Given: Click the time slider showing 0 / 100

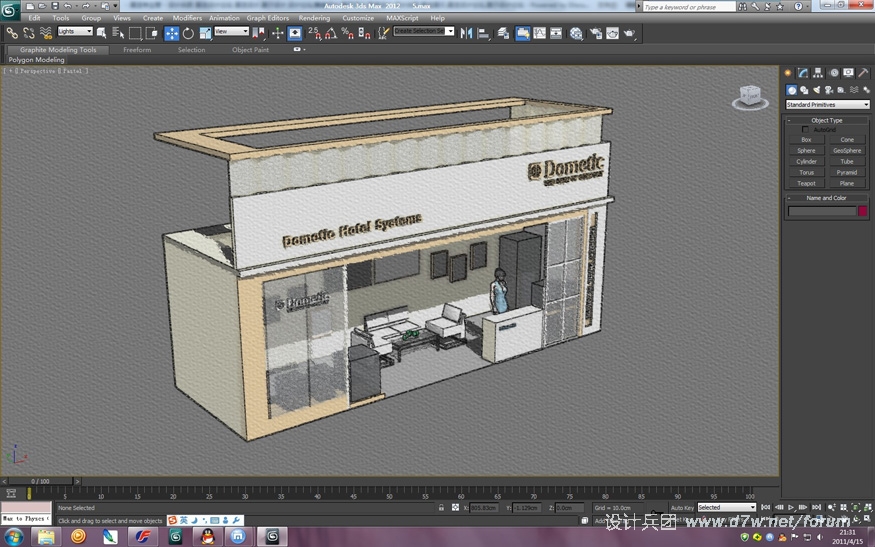Looking at the screenshot, I should tap(41, 481).
